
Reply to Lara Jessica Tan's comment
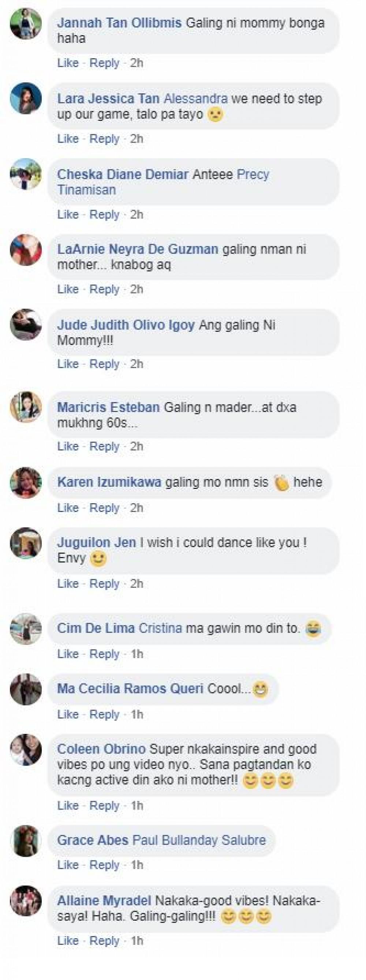[104, 138]
